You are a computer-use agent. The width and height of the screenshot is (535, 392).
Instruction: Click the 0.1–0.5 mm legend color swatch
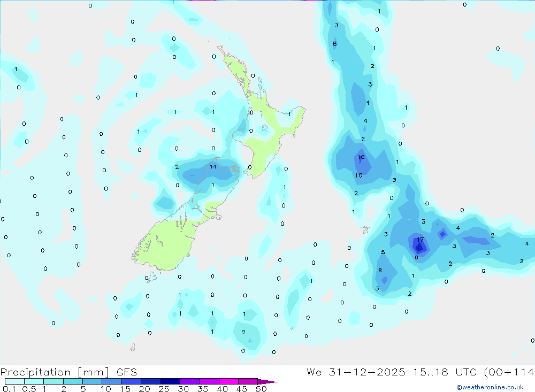[14, 381]
